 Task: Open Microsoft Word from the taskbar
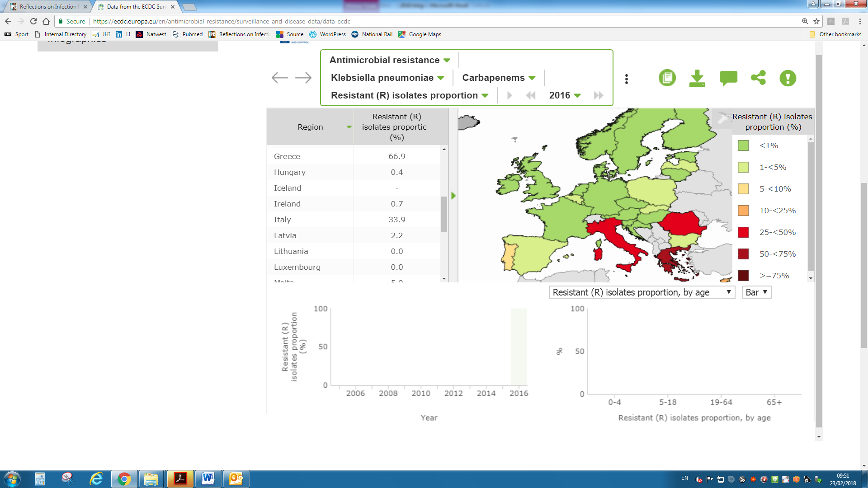click(208, 479)
